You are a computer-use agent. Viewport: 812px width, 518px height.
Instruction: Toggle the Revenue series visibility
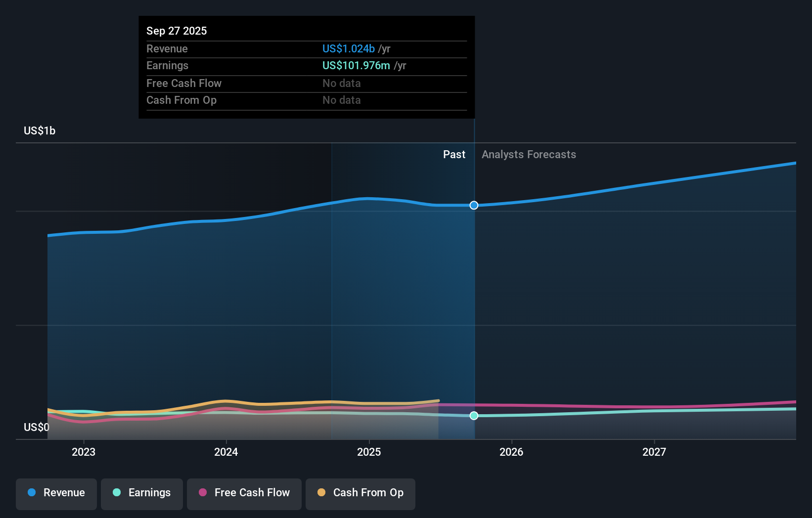pyautogui.click(x=56, y=493)
